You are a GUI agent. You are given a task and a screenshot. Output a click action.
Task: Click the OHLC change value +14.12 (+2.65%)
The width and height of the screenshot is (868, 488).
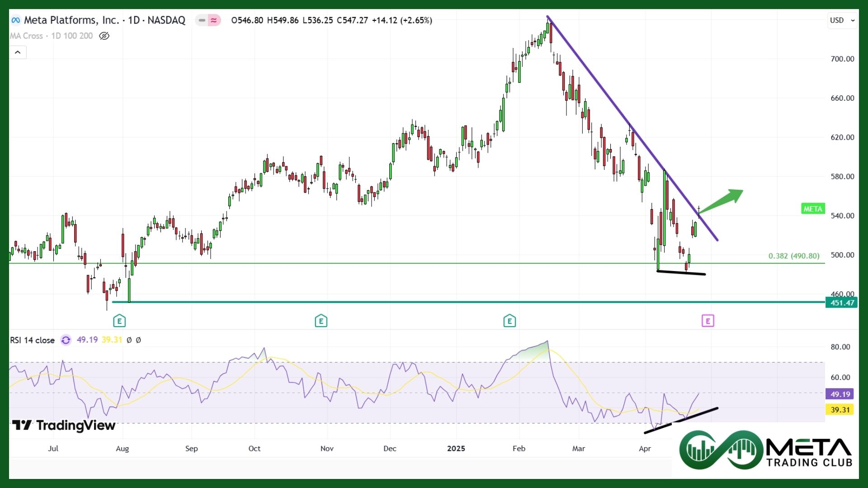[x=402, y=20]
